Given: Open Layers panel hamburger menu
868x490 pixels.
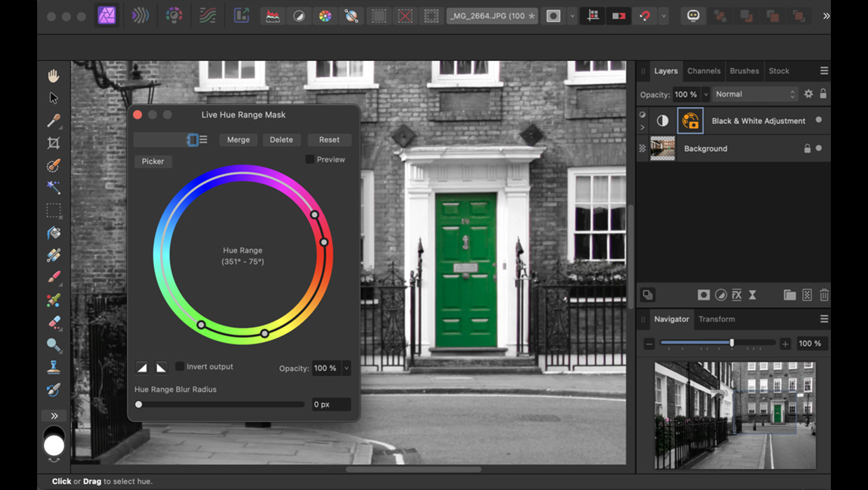Looking at the screenshot, I should (824, 71).
